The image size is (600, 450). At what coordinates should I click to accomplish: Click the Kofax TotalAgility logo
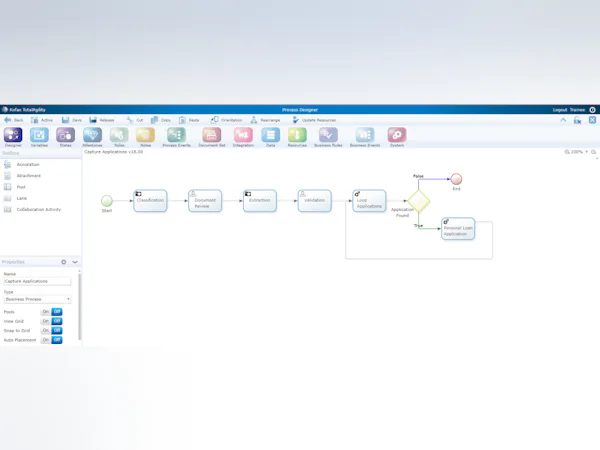(x=24, y=110)
